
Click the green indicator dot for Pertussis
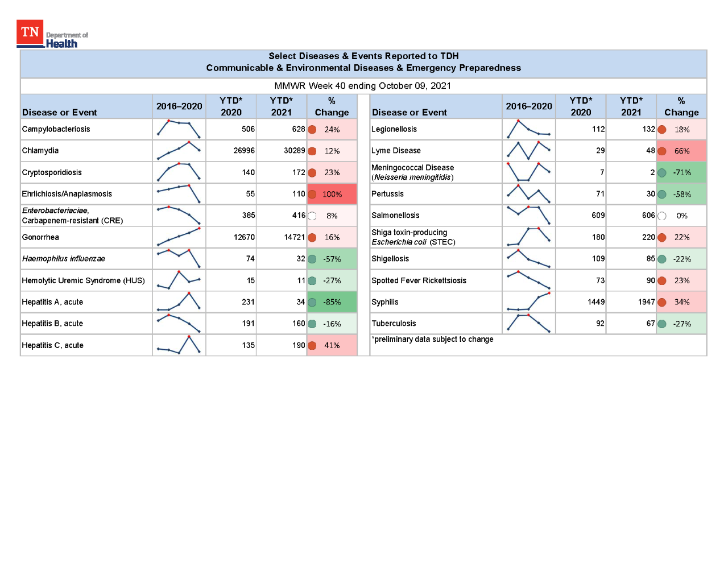662,195
